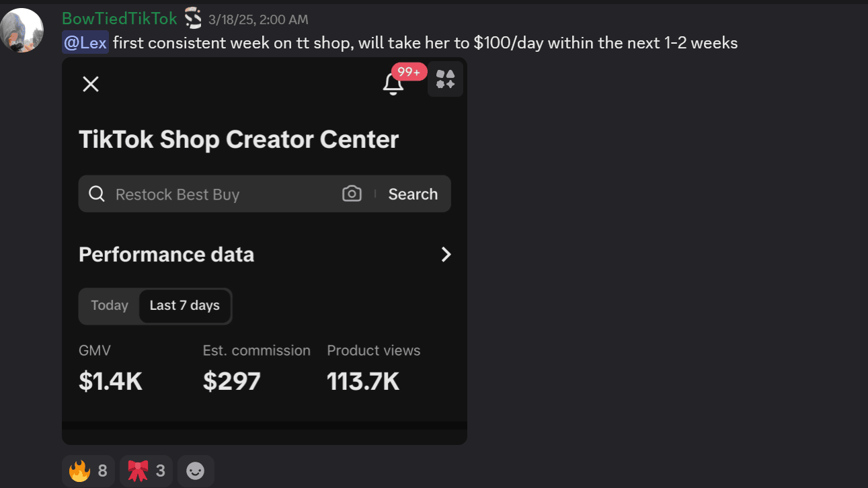The height and width of the screenshot is (488, 868).
Task: Click the fire emoji reaction
Action: point(88,471)
